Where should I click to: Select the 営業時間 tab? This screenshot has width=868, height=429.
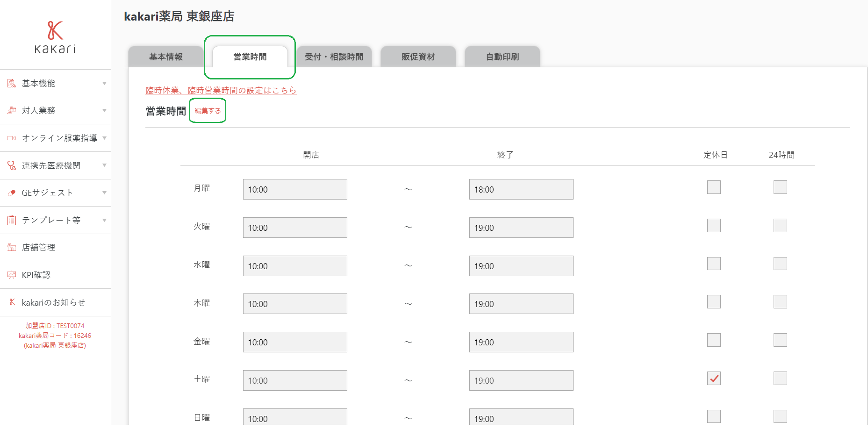(x=250, y=57)
